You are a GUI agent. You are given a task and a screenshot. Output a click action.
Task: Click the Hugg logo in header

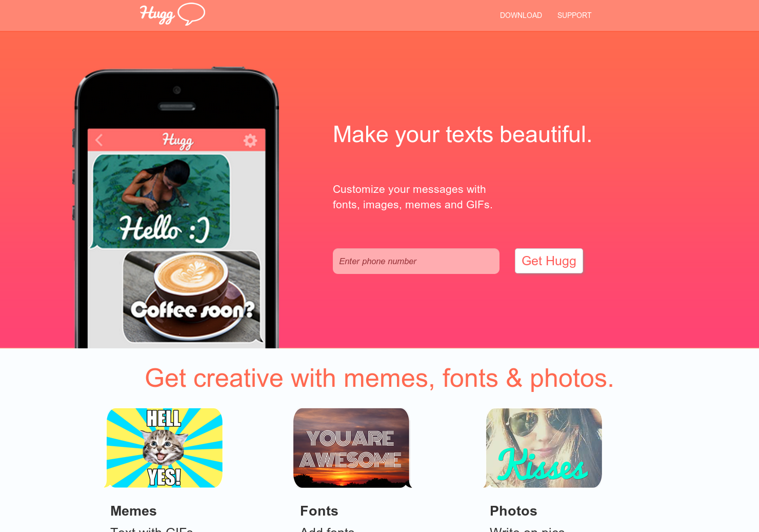pos(172,14)
